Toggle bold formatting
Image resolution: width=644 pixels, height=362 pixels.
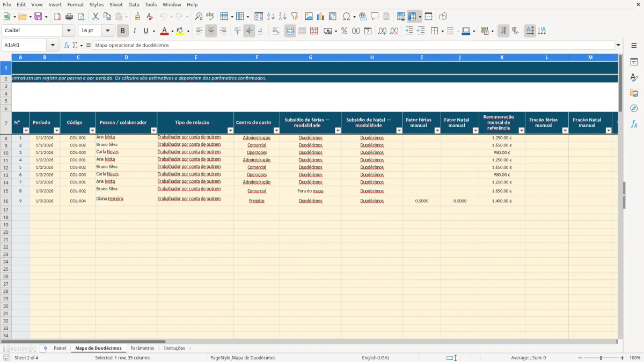point(123,31)
